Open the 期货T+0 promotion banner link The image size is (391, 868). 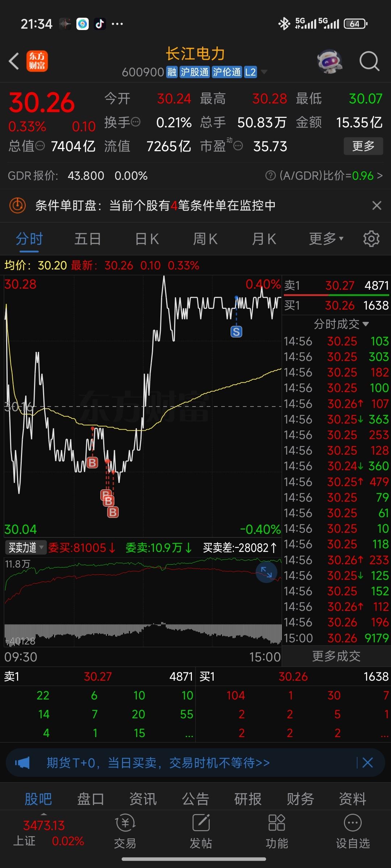pyautogui.click(x=158, y=763)
